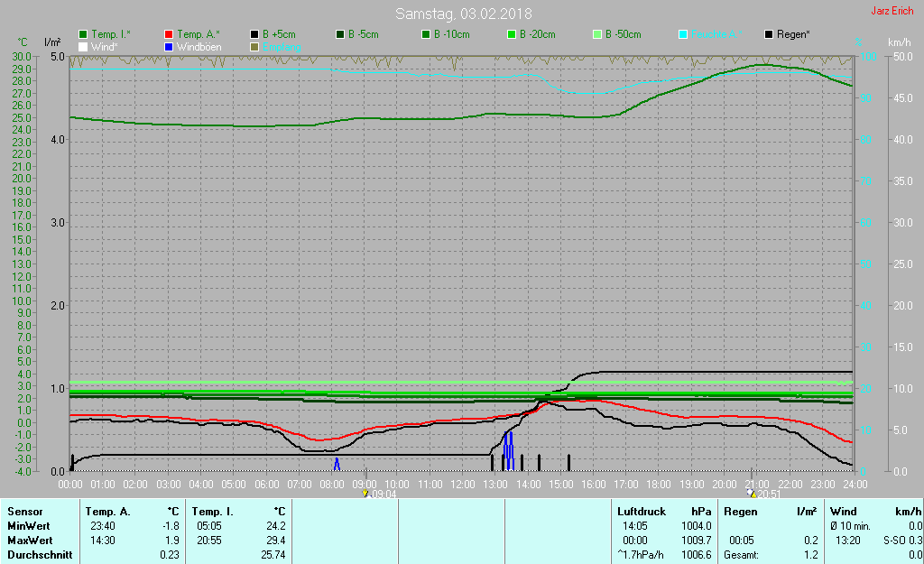Click the wind gust value 'S-SO 0.3'

click(x=902, y=540)
